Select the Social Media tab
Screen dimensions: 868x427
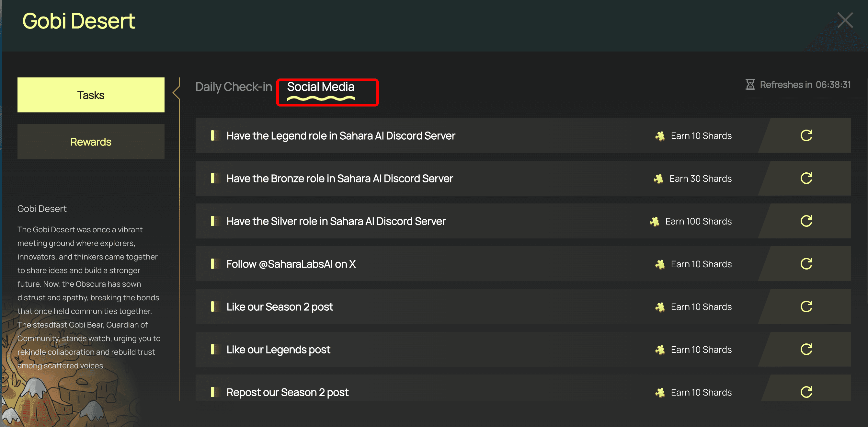click(320, 87)
